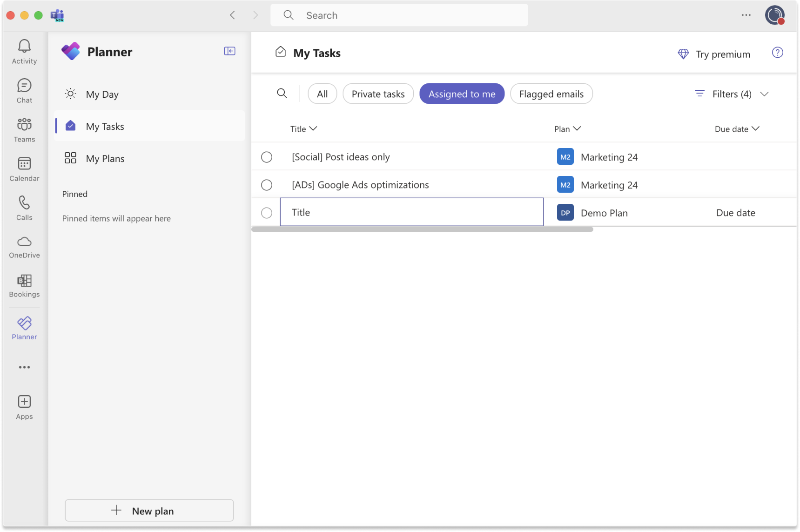Image resolution: width=800 pixels, height=532 pixels.
Task: Click the Title field of the new task
Action: point(411,212)
